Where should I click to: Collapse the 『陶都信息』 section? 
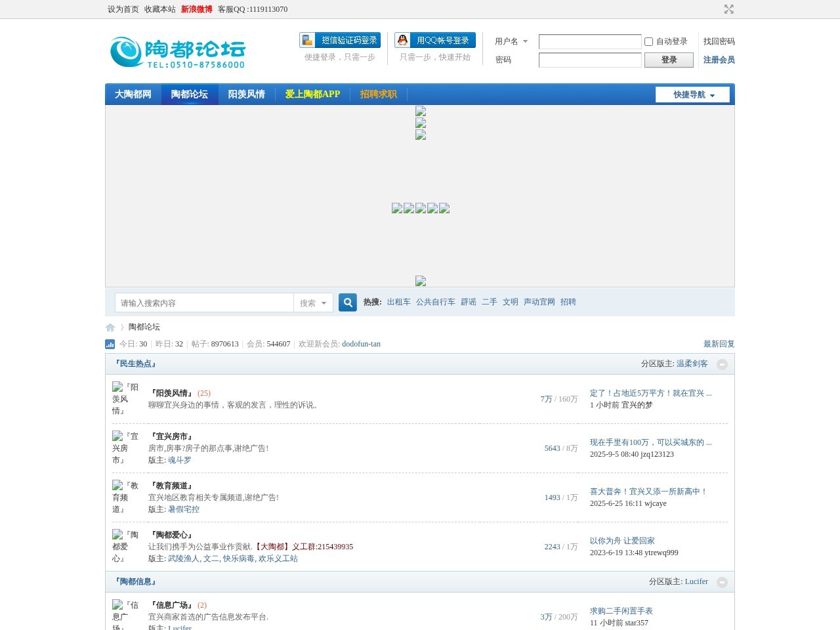[x=722, y=581]
